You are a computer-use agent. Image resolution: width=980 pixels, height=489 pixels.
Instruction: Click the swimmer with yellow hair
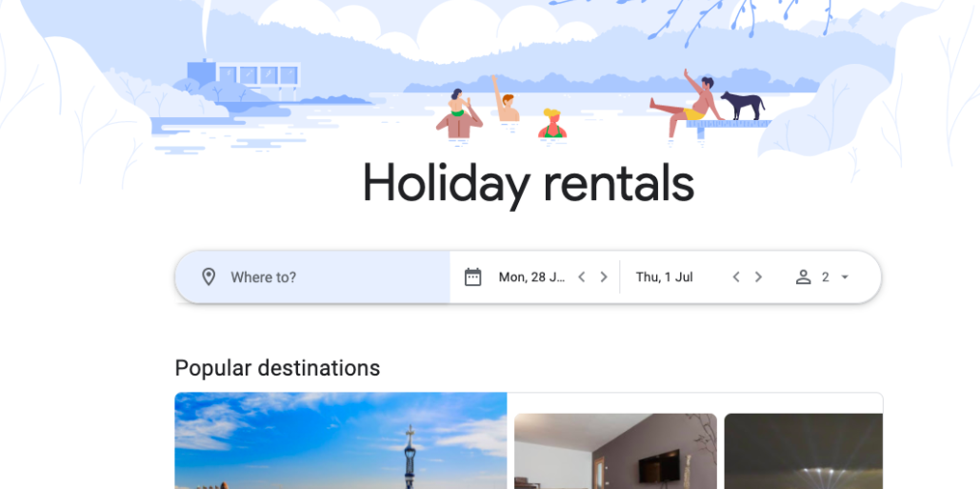(552, 124)
